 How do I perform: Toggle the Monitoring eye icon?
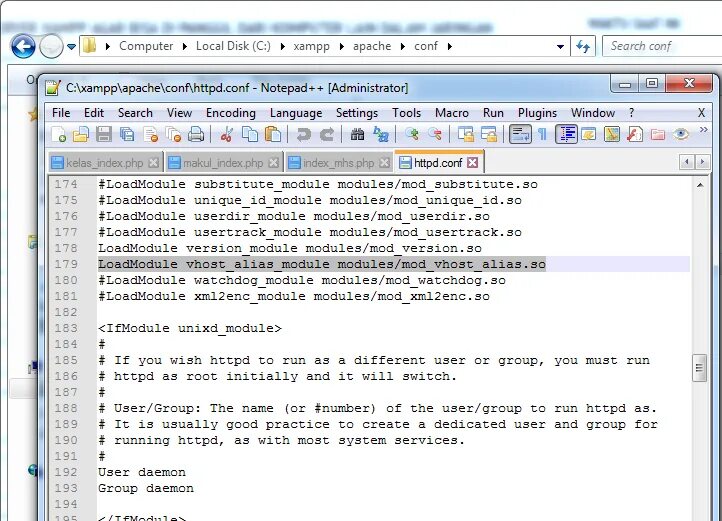tap(681, 135)
